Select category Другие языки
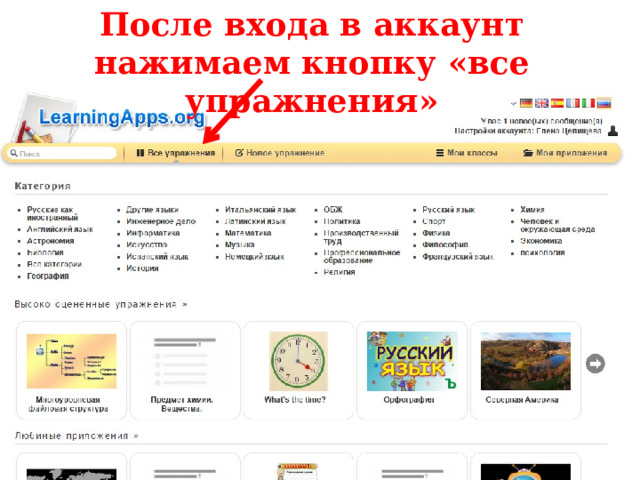This screenshot has width=640, height=480. [x=152, y=210]
